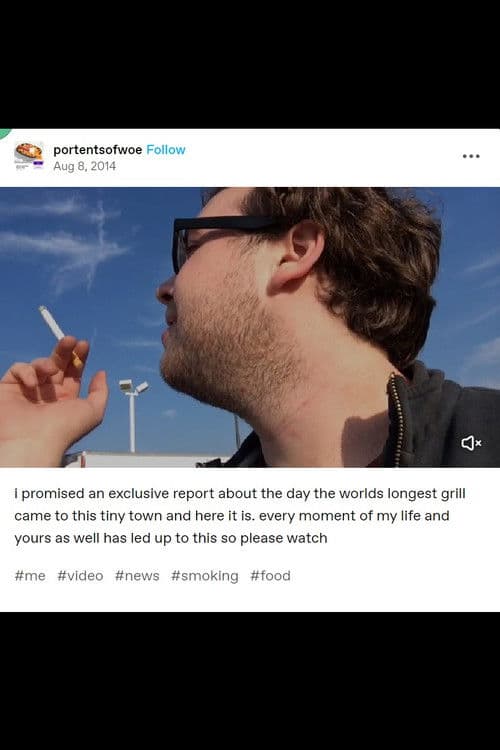Click the man's ear in the video
The width and height of the screenshot is (500, 750).
298,253
